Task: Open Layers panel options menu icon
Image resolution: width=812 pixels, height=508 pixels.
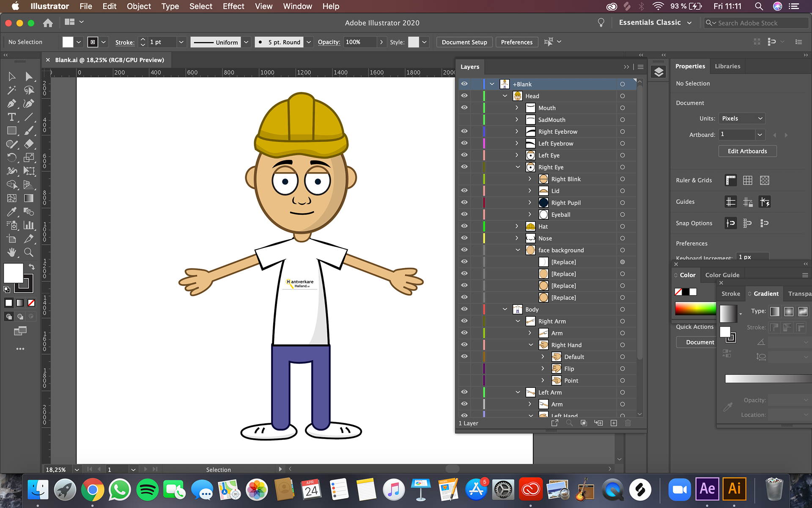Action: [640, 67]
